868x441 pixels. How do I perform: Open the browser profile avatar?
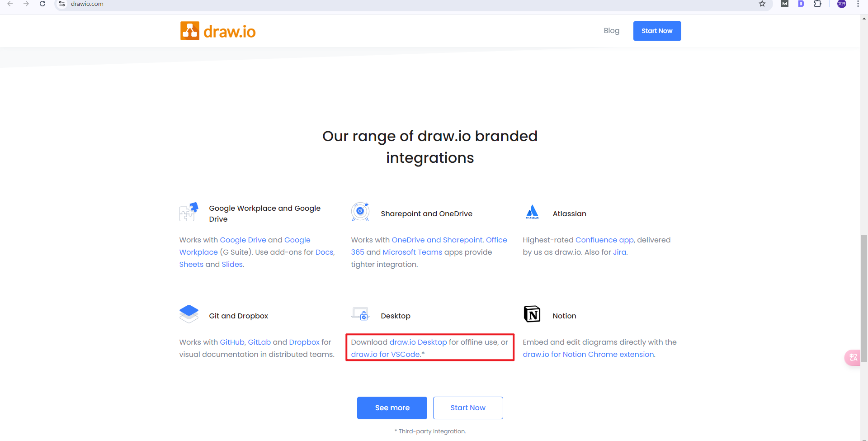pos(842,4)
